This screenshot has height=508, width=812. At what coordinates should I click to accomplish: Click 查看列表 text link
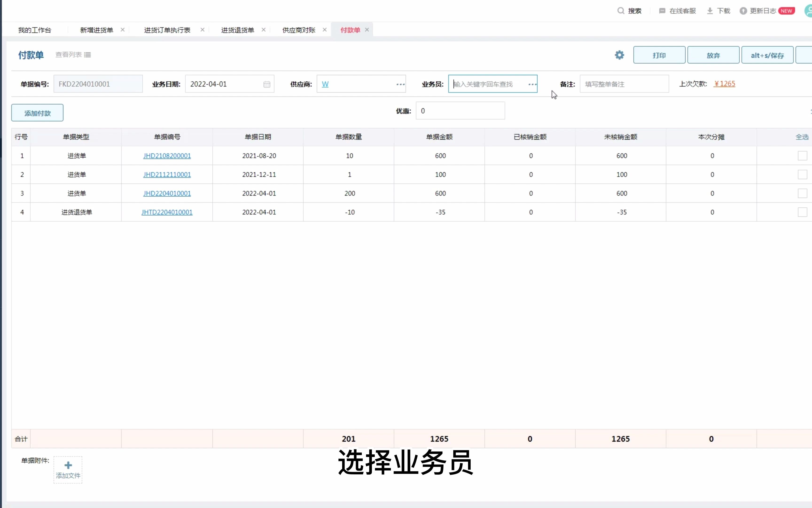[68, 54]
